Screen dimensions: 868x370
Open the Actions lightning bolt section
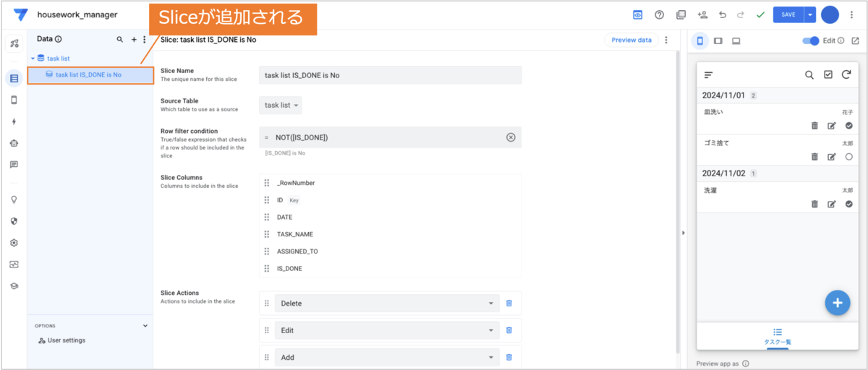[14, 122]
